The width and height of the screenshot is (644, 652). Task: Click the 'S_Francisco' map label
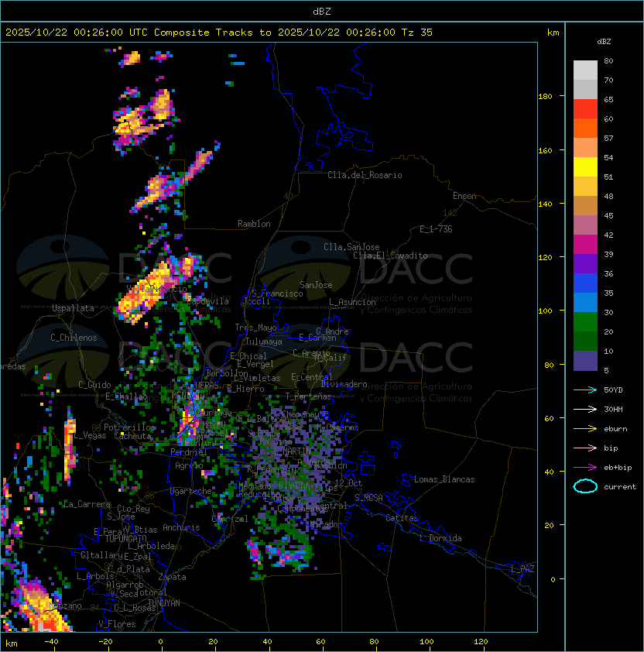tap(277, 293)
